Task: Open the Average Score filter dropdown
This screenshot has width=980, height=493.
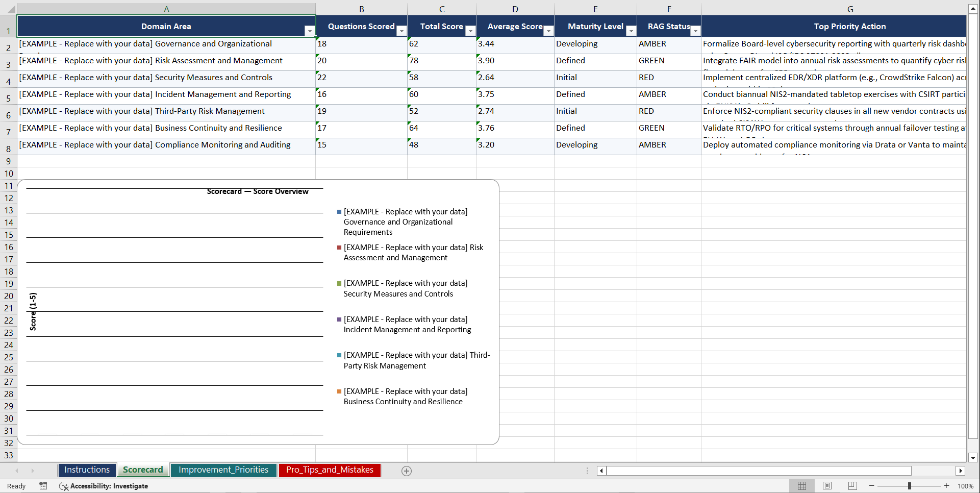Action: (x=548, y=31)
